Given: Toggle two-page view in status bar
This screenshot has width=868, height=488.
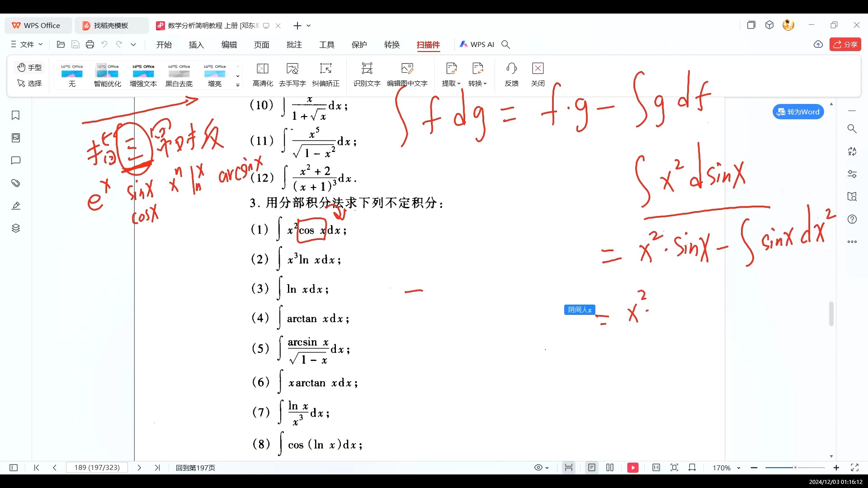Looking at the screenshot, I should pyautogui.click(x=610, y=468).
